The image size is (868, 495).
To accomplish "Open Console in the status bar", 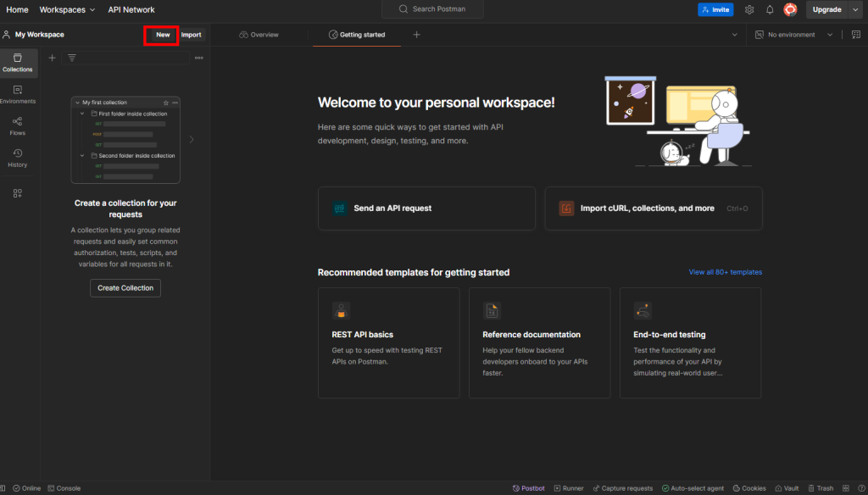I will pos(64,488).
